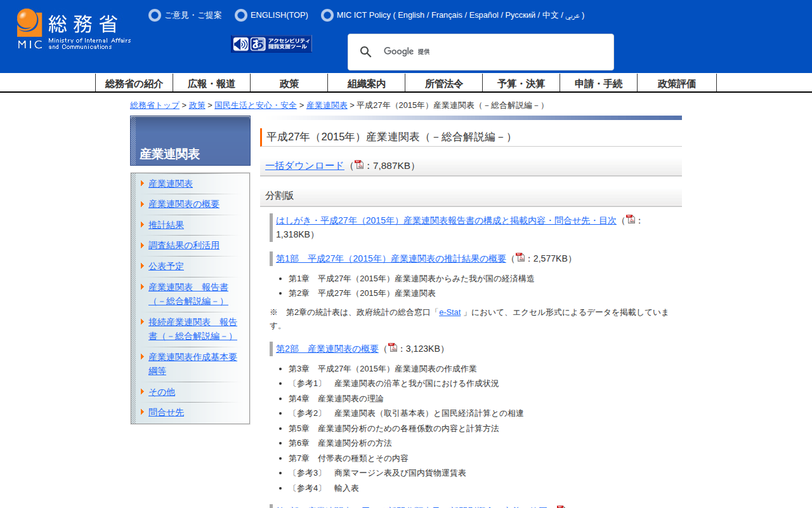The image size is (812, 508).
Task: Open the 政策 navigation menu
Action: (x=289, y=83)
